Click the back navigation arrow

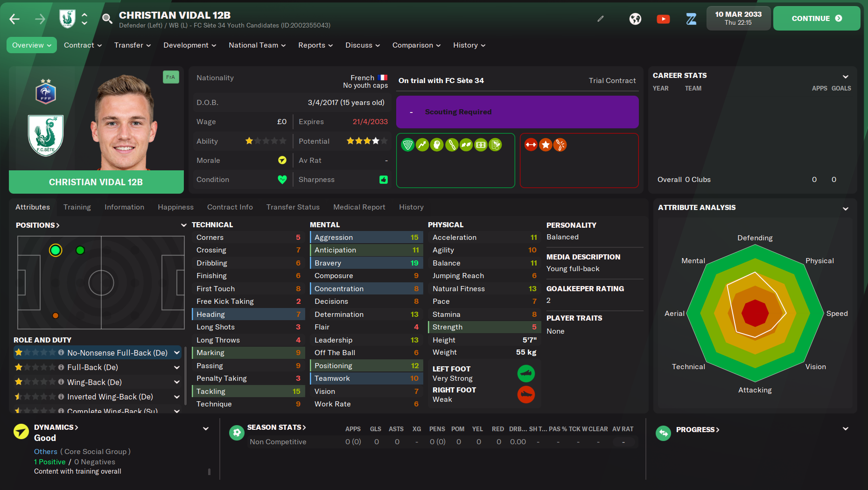14,19
